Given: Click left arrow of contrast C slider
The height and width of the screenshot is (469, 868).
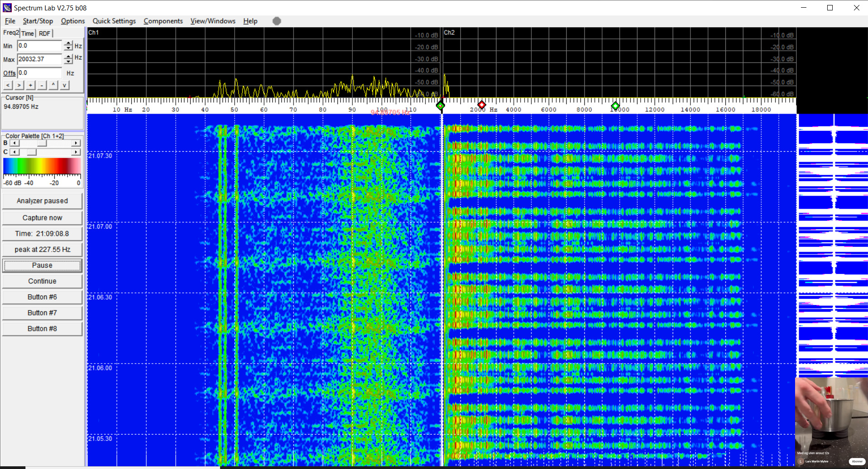Looking at the screenshot, I should [x=14, y=152].
